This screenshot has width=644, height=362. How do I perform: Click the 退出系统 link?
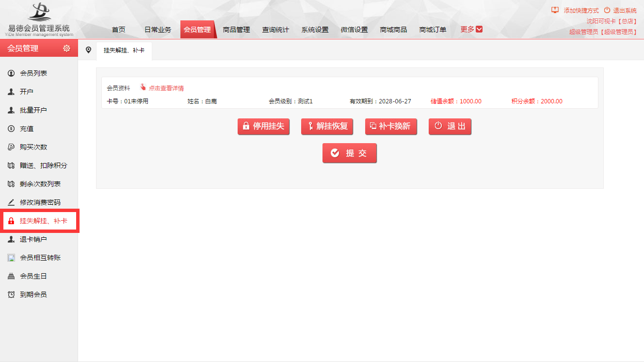[625, 10]
